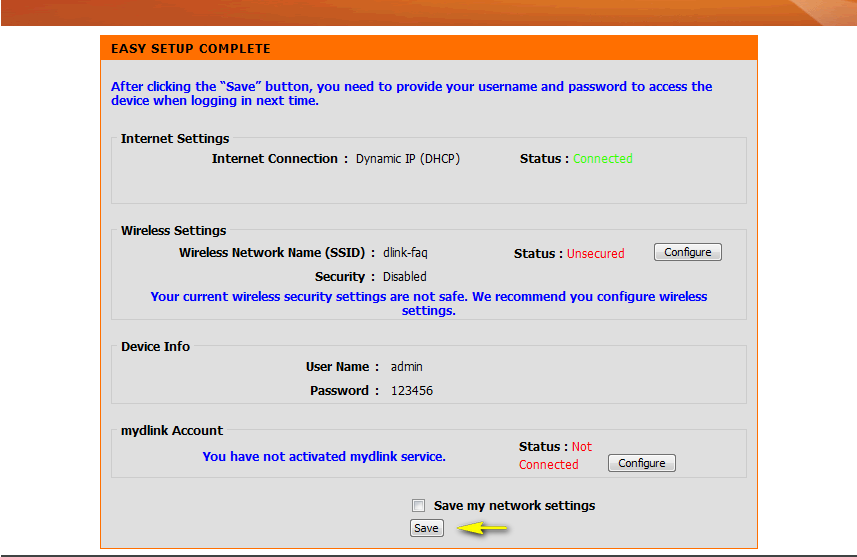The width and height of the screenshot is (857, 557).
Task: Select the admin user name value
Action: [406, 367]
